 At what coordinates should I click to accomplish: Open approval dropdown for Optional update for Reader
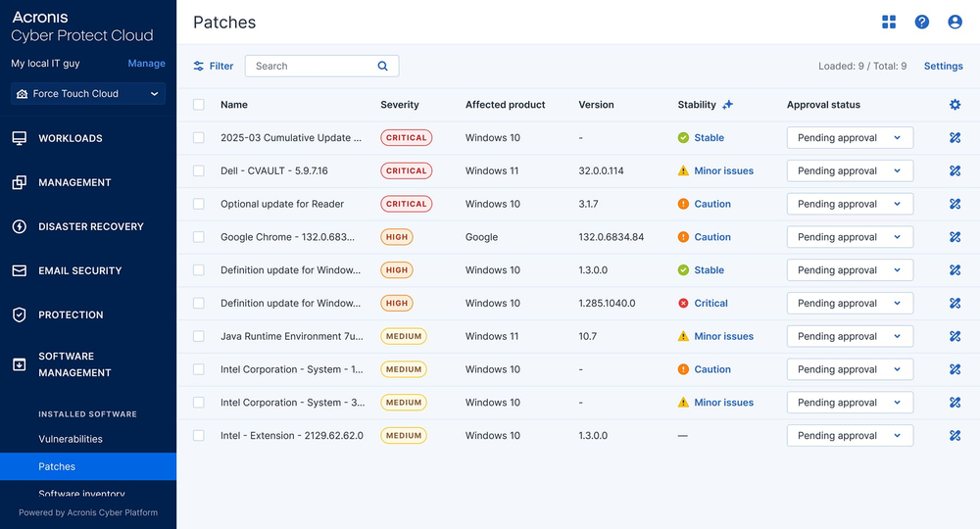850,204
